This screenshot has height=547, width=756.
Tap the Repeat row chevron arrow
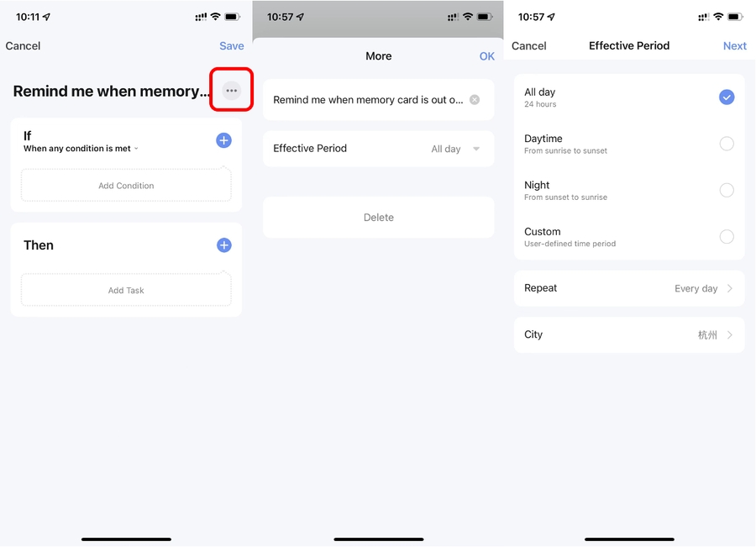(730, 288)
